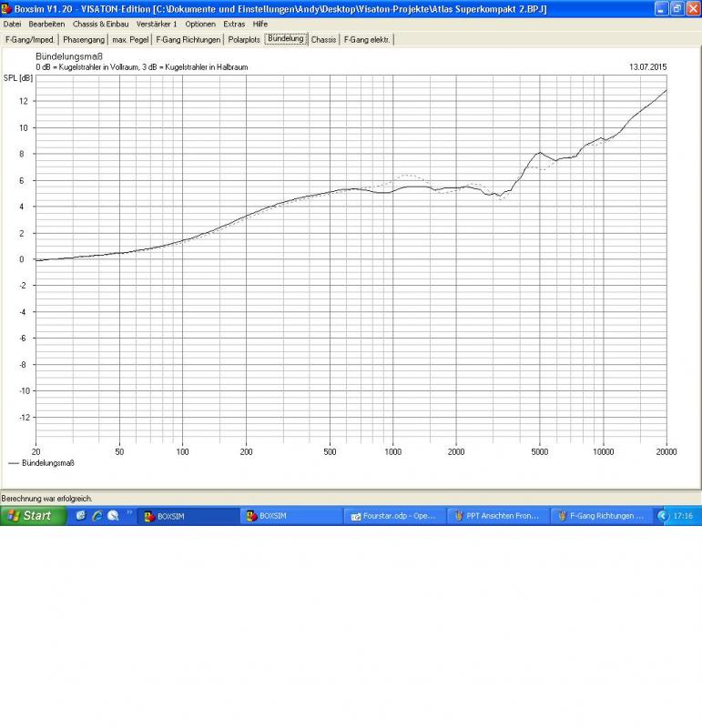The image size is (702, 728).
Task: Open the Bearbeiten menu
Action: tap(46, 24)
